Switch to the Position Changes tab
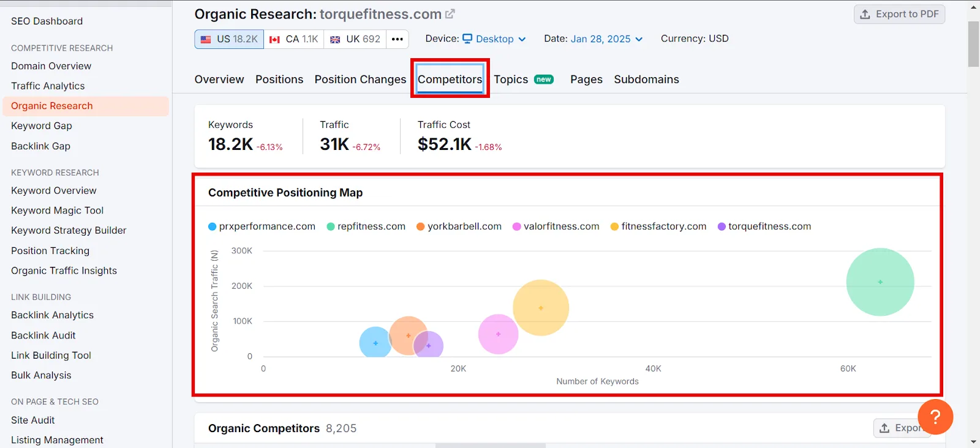This screenshot has width=980, height=448. (x=360, y=80)
